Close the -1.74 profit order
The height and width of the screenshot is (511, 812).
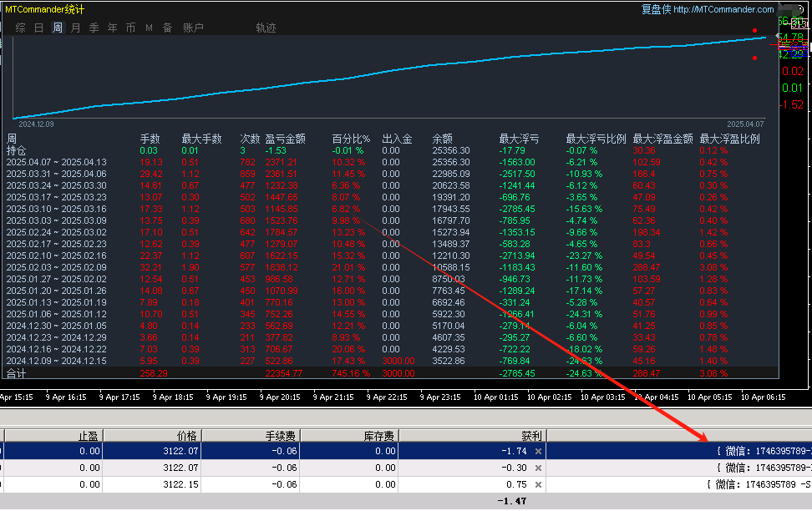click(x=538, y=452)
